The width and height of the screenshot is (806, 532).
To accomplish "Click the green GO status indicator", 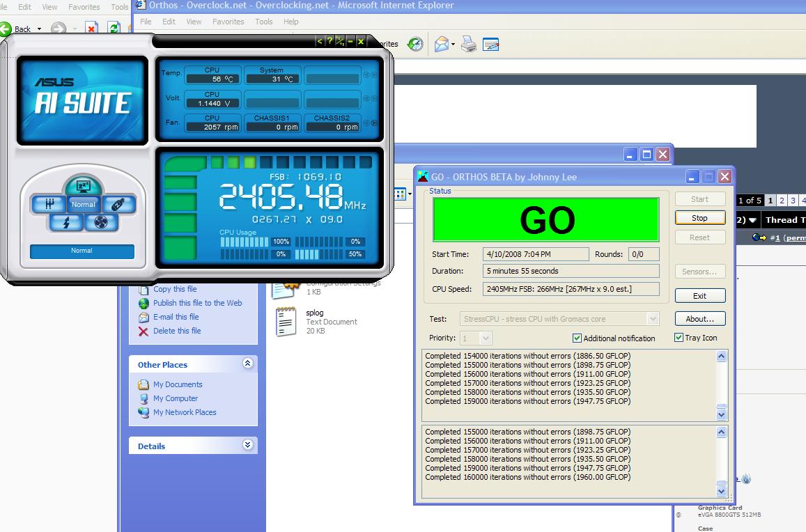I will click(x=546, y=219).
